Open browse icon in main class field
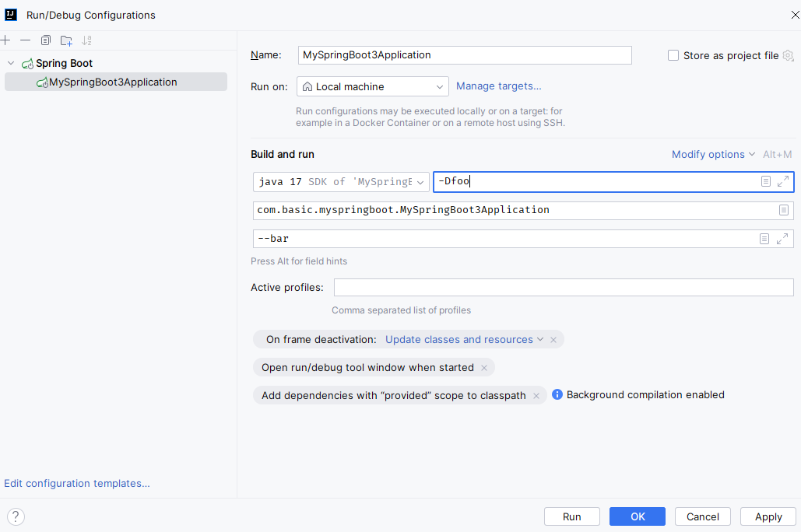The image size is (801, 532). [x=784, y=210]
